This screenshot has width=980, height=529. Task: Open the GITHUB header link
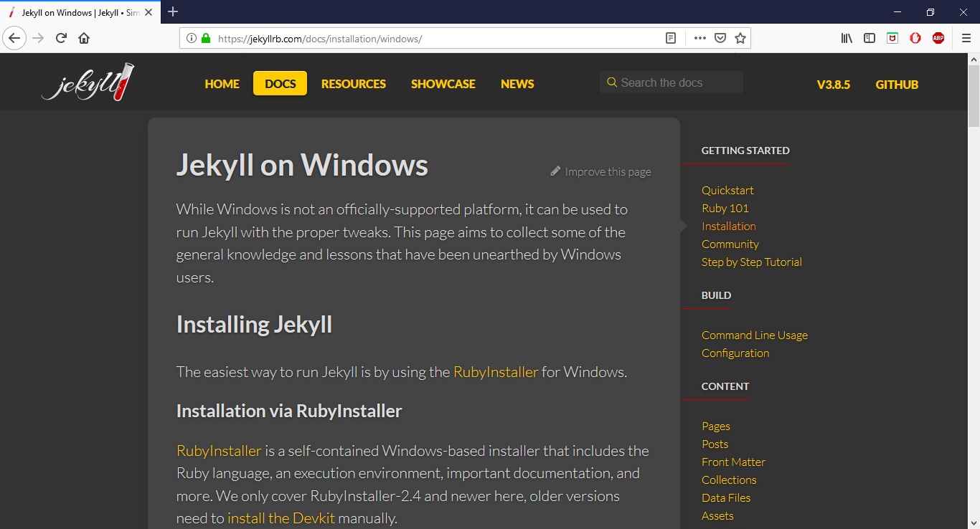(x=897, y=85)
